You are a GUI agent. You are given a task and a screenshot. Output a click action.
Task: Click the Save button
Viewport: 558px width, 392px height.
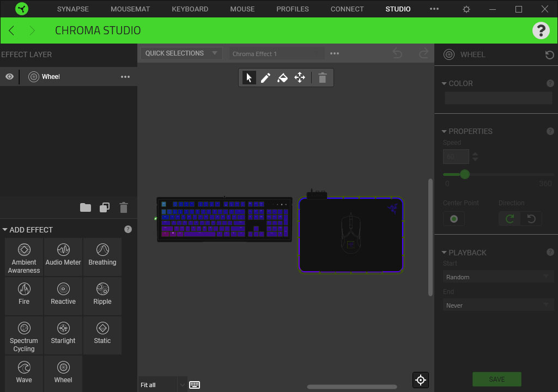497,379
